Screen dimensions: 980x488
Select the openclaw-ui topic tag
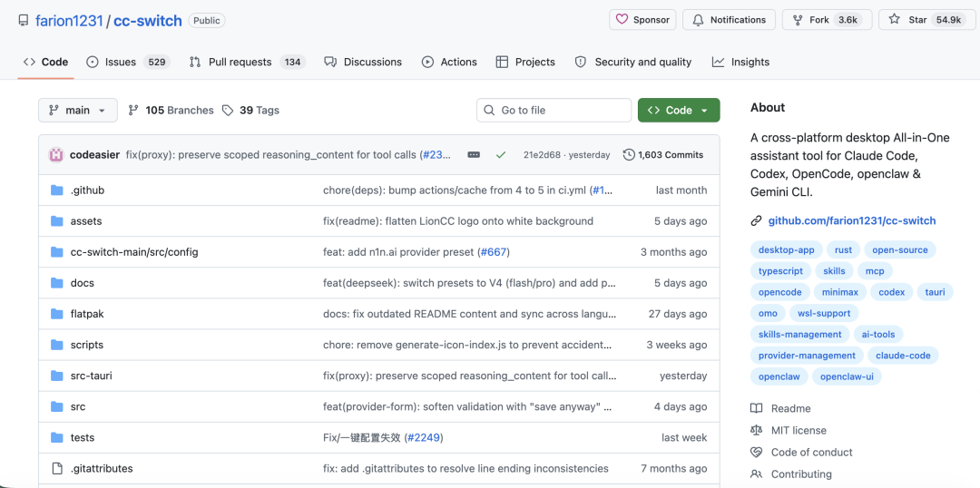click(x=847, y=376)
